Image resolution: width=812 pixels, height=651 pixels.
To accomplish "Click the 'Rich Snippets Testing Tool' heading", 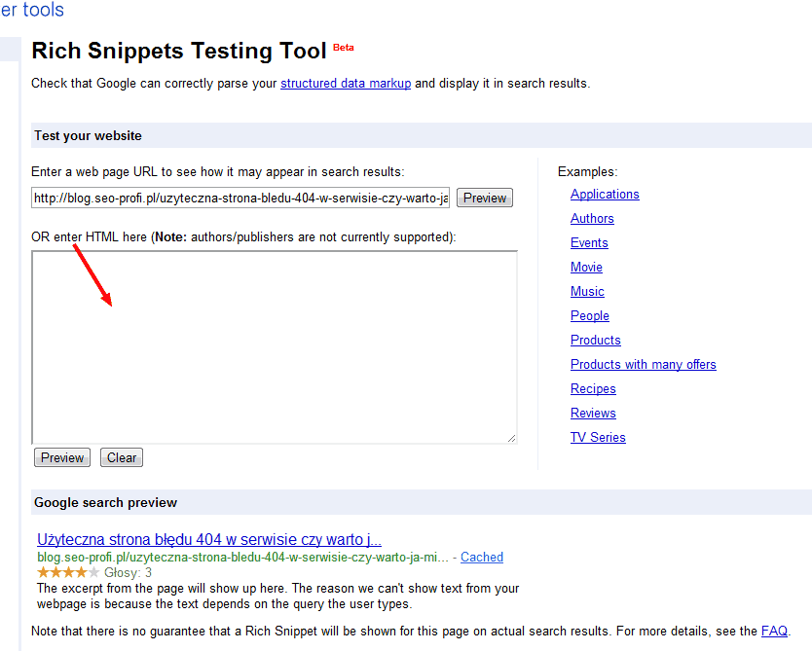I will coord(179,51).
